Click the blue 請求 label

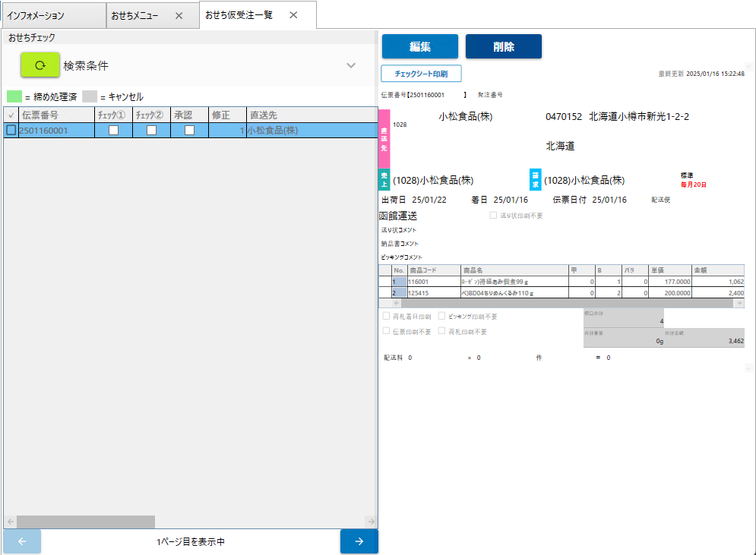[x=535, y=179]
